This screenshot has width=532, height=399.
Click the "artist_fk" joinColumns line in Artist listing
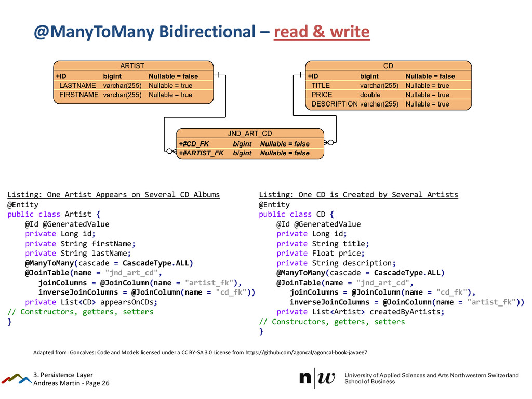coord(140,283)
